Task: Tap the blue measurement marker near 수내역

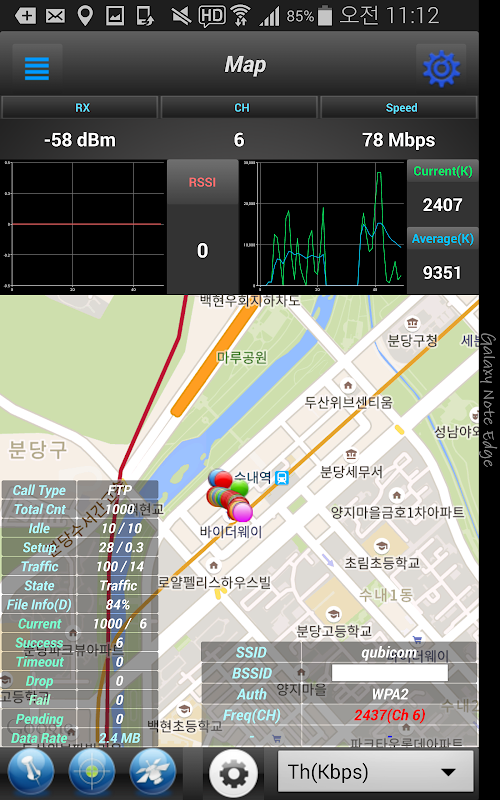Action: click(214, 476)
